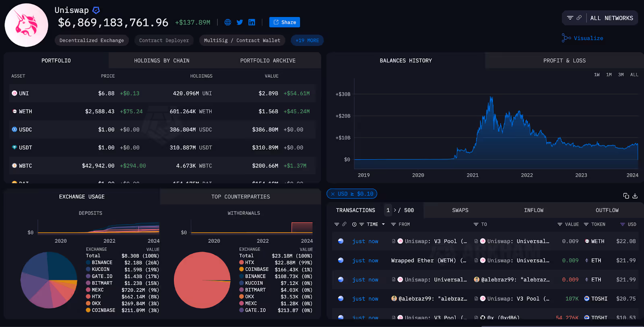Click the clock icon in TIME column
The height and width of the screenshot is (327, 644).
click(354, 224)
